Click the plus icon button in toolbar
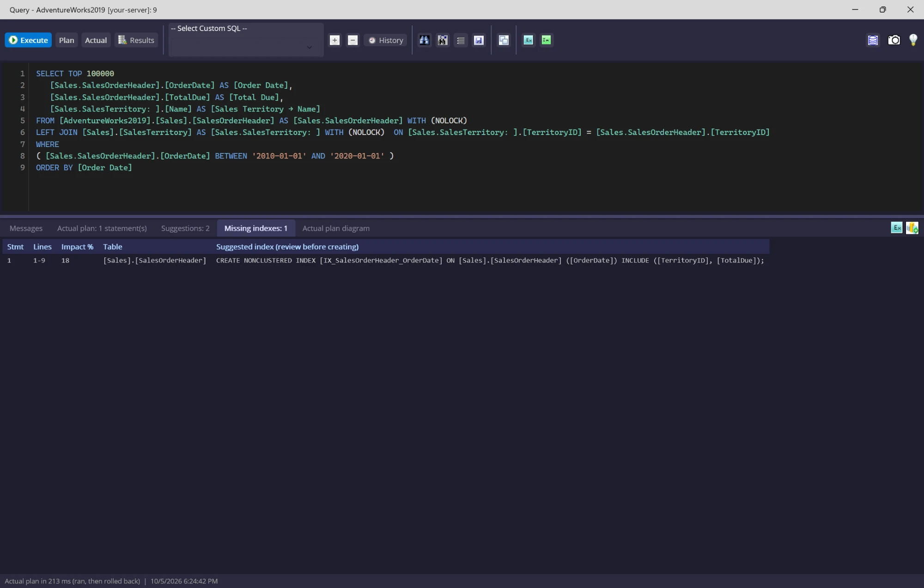 pyautogui.click(x=334, y=40)
